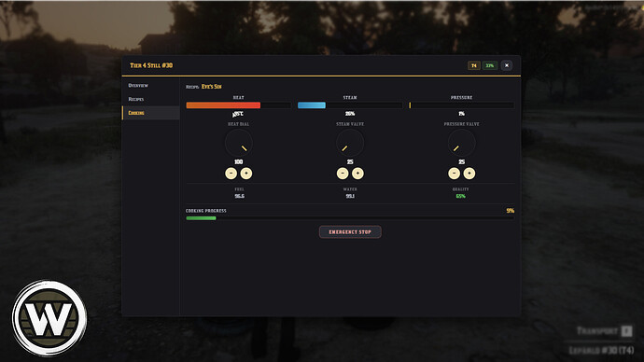Viewport: 644px width, 362px height.
Task: Click the Steam percentage reading
Action: click(x=350, y=114)
